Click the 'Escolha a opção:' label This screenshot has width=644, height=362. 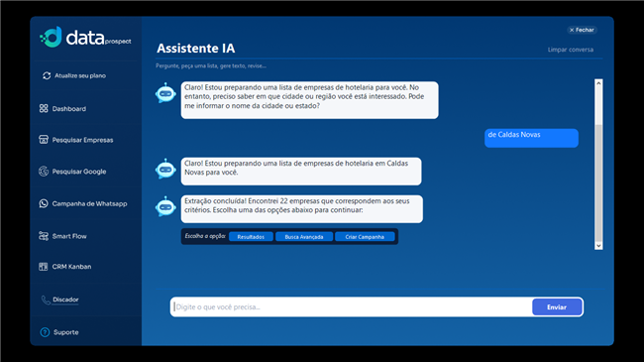(205, 236)
